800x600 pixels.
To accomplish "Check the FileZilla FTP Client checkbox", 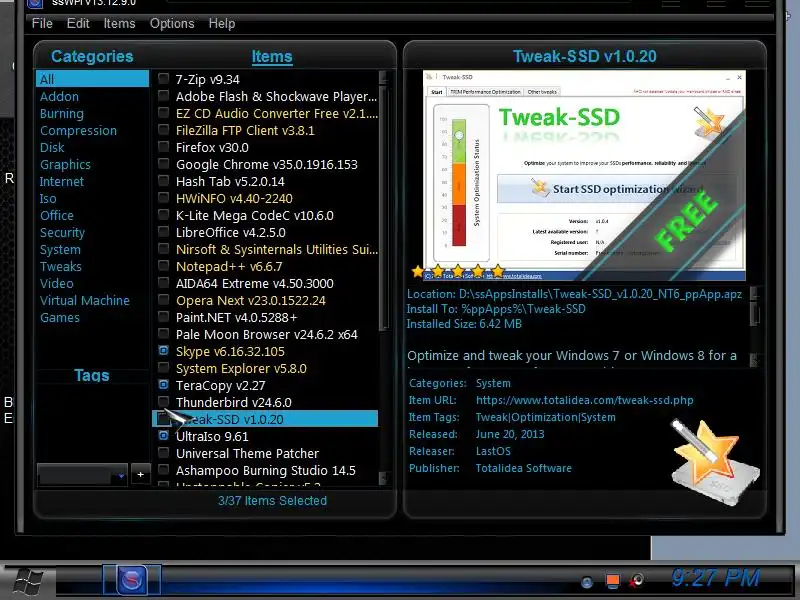I will [x=163, y=130].
